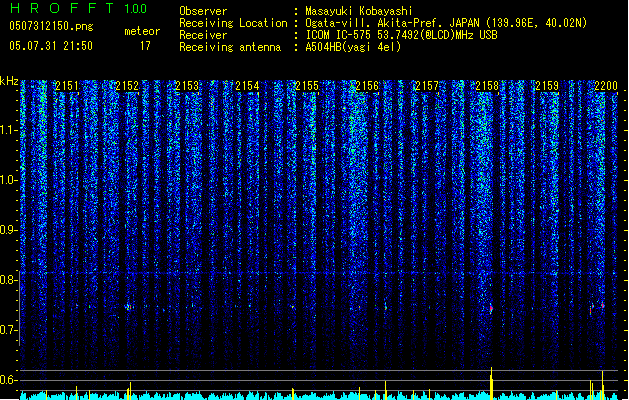Click the 2157 time marker

[427, 86]
